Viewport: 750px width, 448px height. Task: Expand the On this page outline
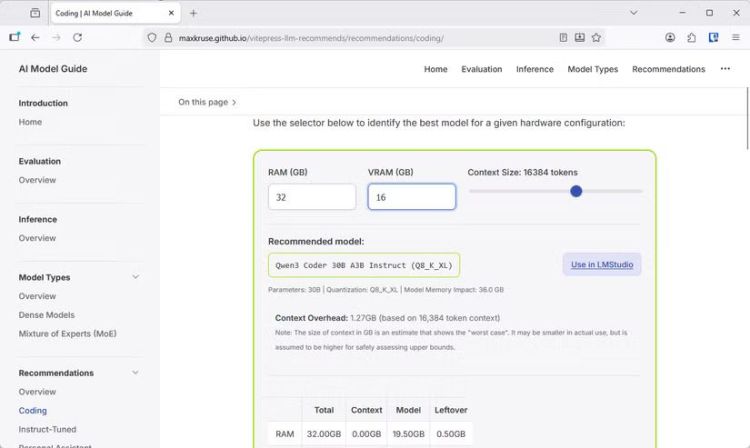pyautogui.click(x=207, y=102)
